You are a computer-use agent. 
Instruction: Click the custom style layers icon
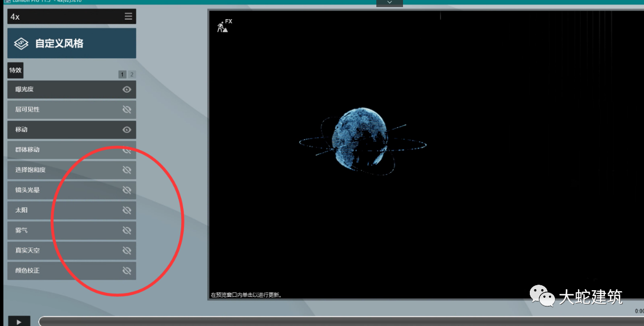[21, 43]
